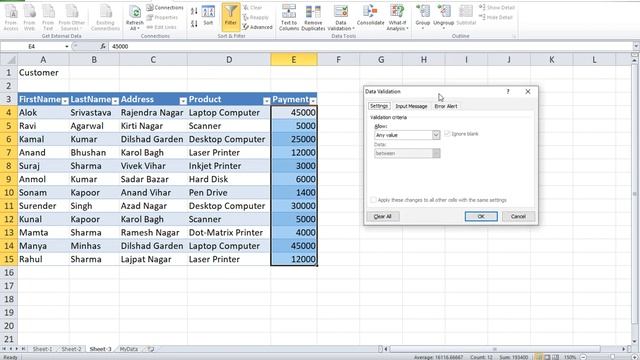
Task: Open the FirstName filter dropdown
Action: (65, 101)
